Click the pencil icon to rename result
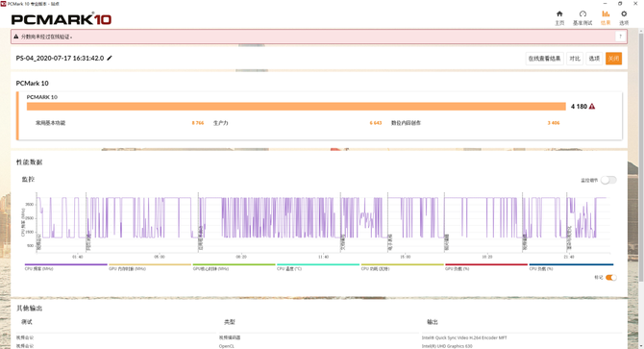Image resolution: width=644 pixels, height=349 pixels. click(110, 59)
